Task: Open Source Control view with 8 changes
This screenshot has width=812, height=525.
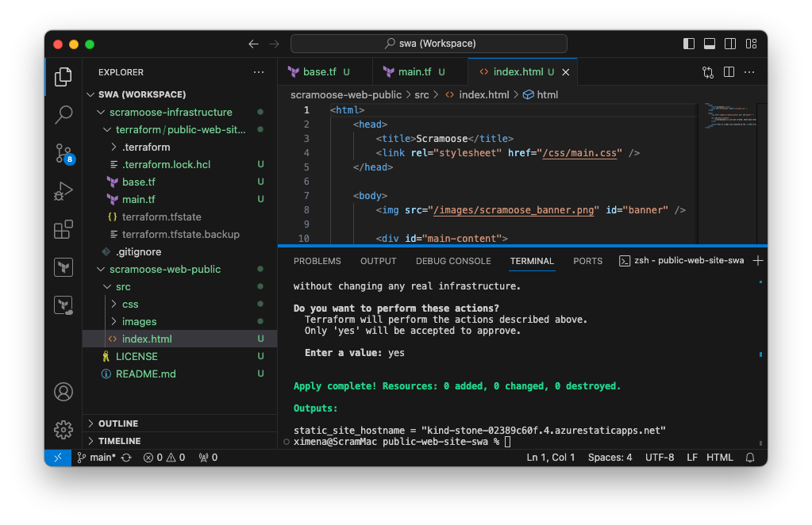Action: click(x=64, y=154)
